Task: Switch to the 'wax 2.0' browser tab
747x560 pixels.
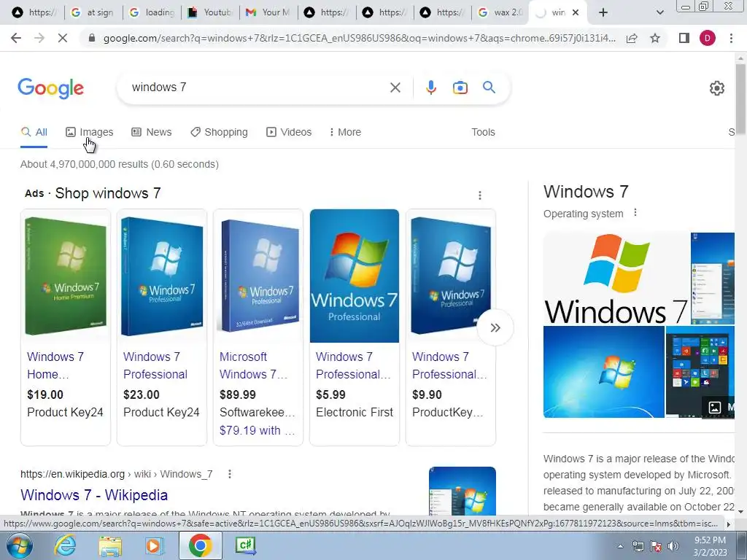Action: point(501,12)
